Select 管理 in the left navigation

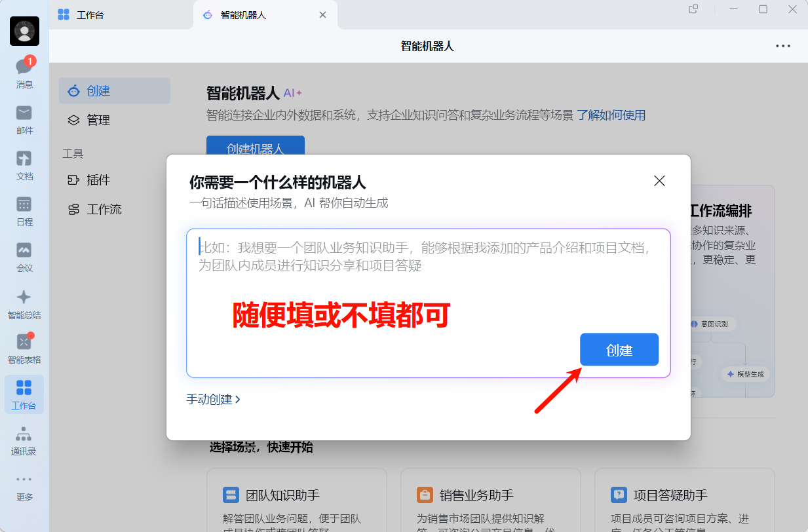click(115, 120)
